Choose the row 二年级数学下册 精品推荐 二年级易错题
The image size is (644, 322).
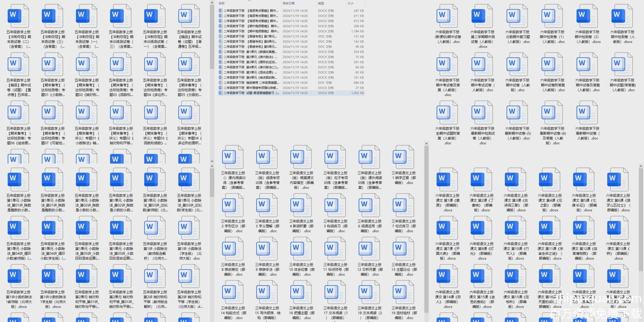[291, 83]
